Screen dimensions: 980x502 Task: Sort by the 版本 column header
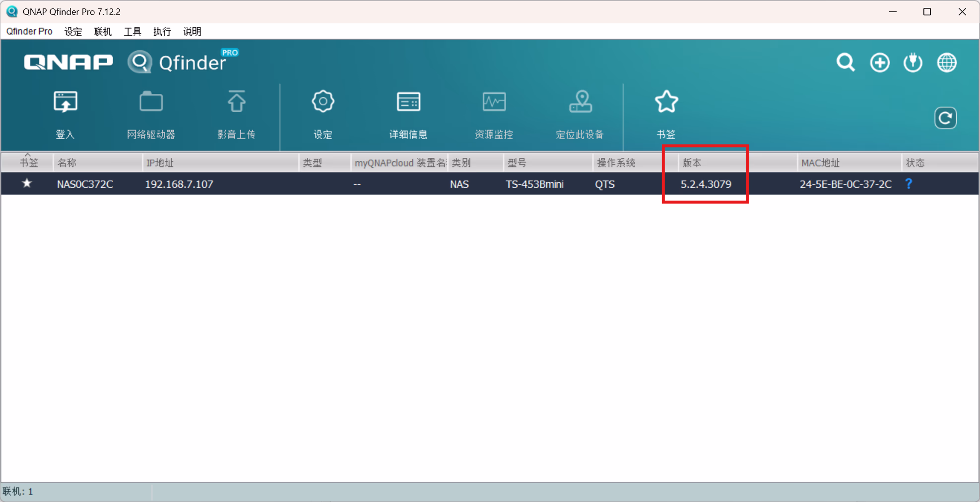click(738, 163)
